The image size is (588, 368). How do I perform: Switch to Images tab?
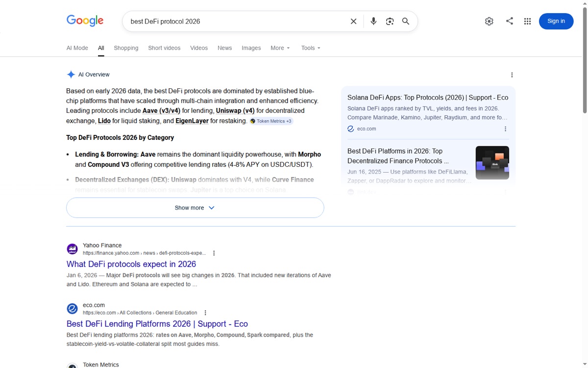pos(251,48)
